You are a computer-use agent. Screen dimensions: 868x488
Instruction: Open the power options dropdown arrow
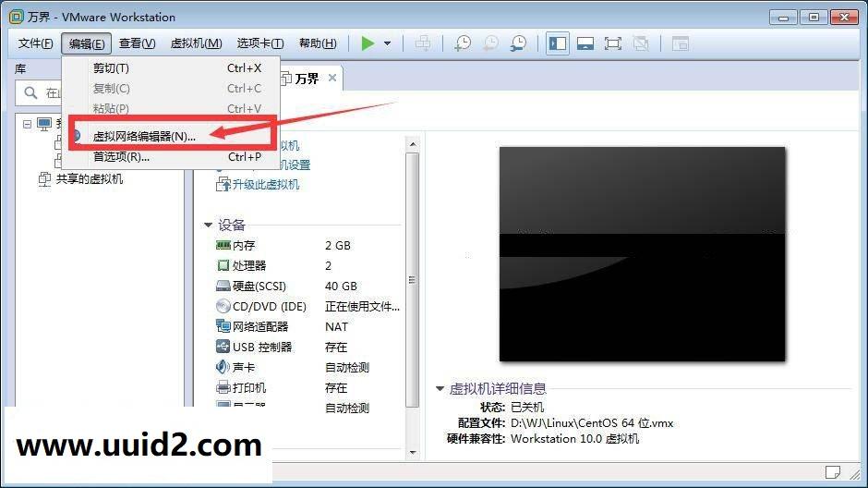pyautogui.click(x=388, y=43)
